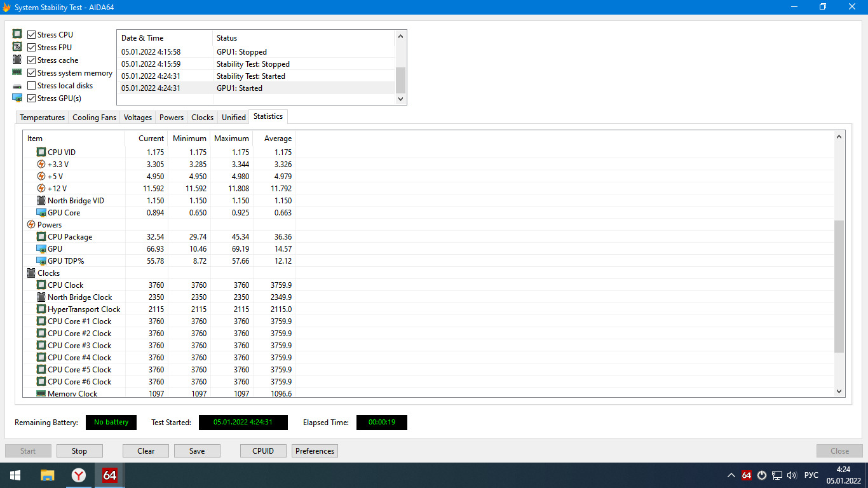Click the Maximum column header
Screen dimensions: 868x488
click(x=232, y=139)
